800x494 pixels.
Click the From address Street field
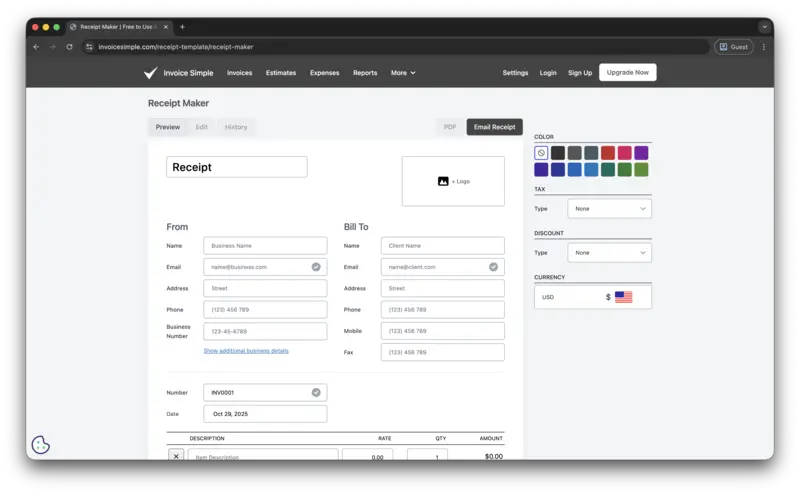pyautogui.click(x=265, y=288)
